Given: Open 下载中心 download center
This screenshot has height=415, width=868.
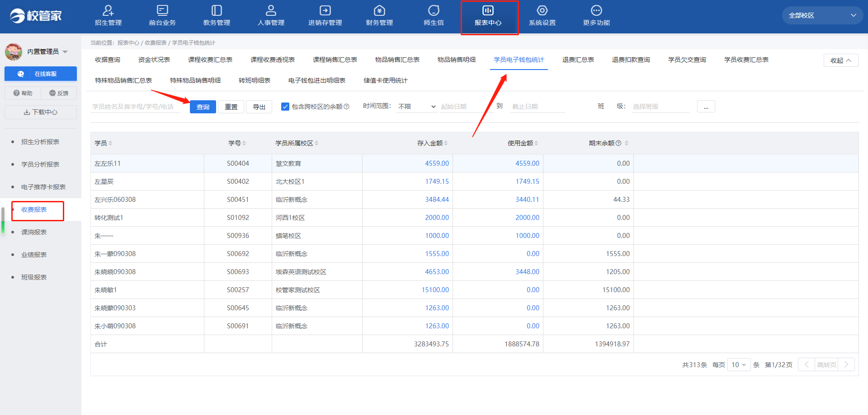Looking at the screenshot, I should coord(41,112).
